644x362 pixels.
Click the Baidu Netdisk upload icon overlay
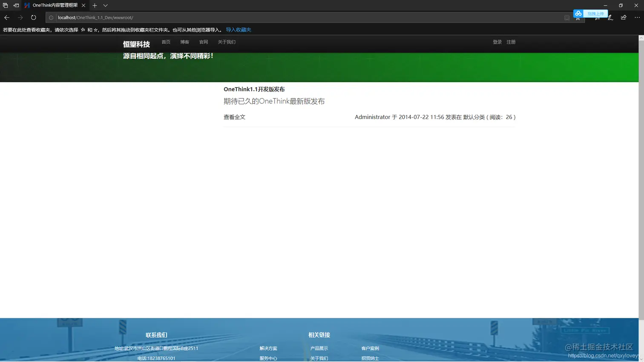tap(578, 13)
